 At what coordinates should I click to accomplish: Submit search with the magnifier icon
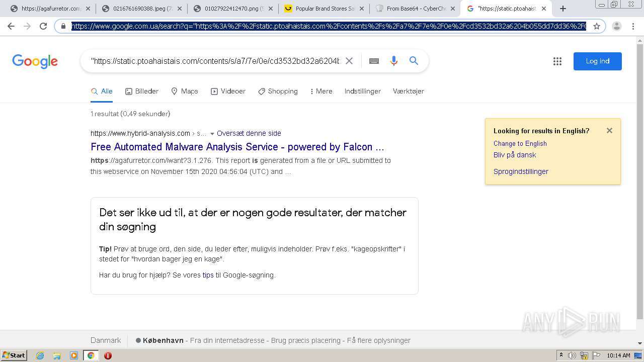click(x=414, y=61)
